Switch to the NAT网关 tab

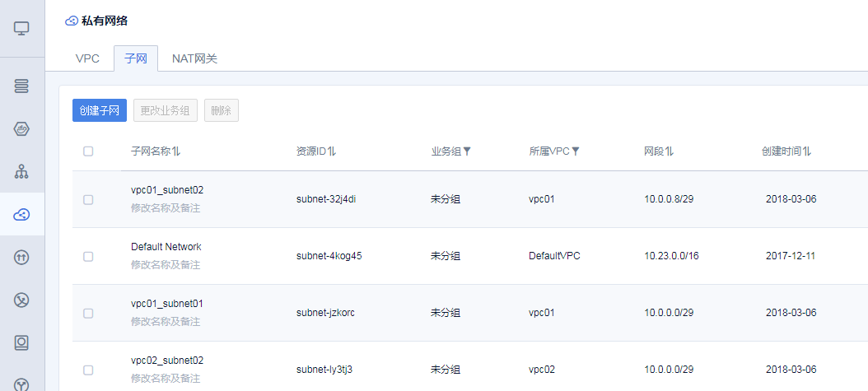(x=194, y=58)
